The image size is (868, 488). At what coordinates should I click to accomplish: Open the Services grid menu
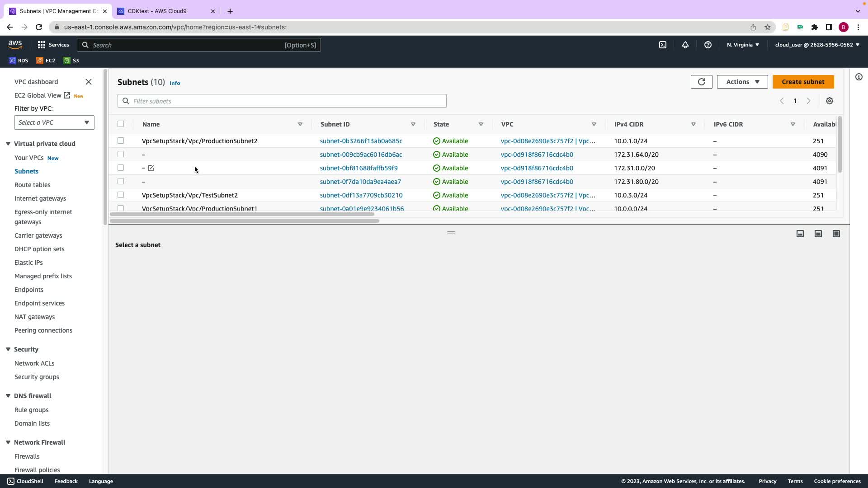tap(53, 45)
